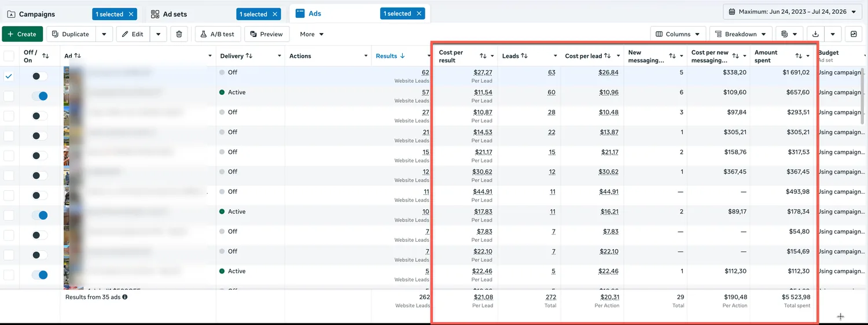The width and height of the screenshot is (868, 325).
Task: Sort by Amount spent column arrows
Action: pos(799,56)
